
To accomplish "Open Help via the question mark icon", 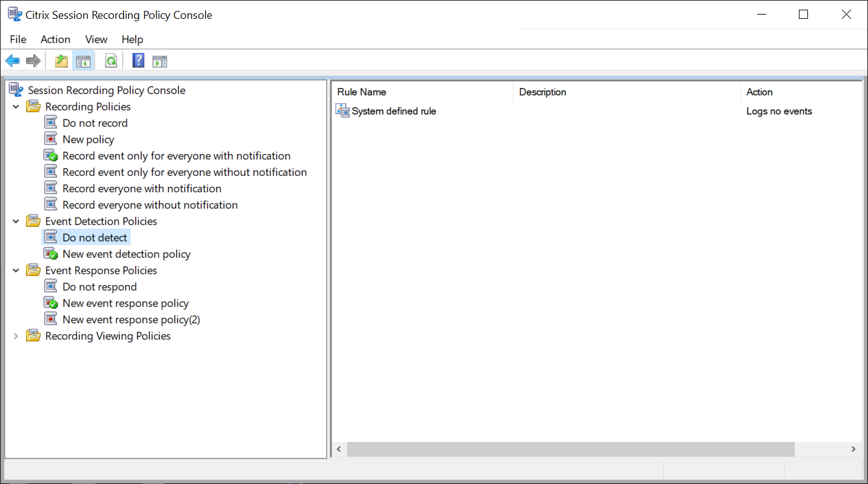I will point(138,61).
